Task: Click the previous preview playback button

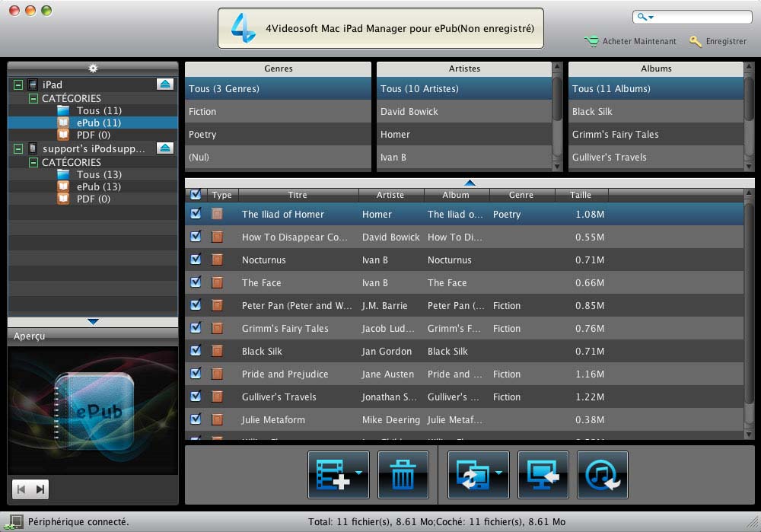Action: point(22,489)
